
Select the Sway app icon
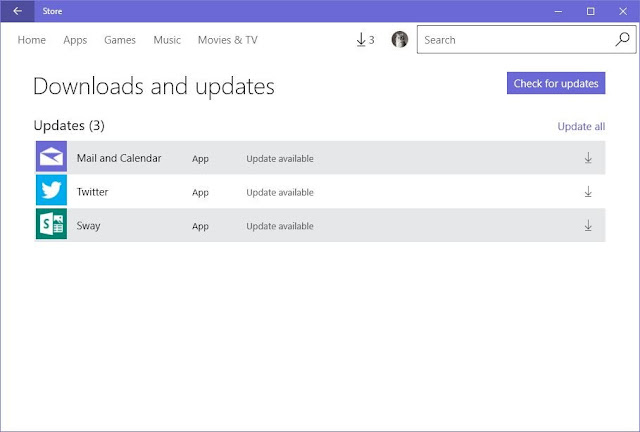[51, 224]
